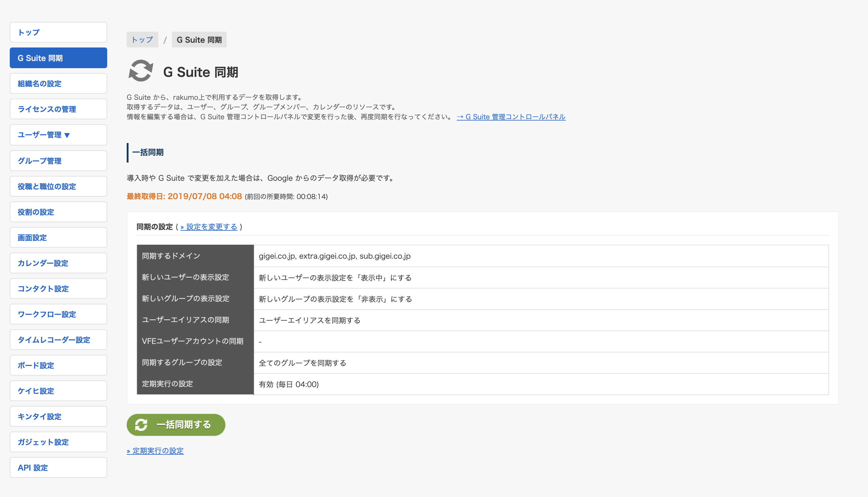Click the 一括同期 section heading
Screen dimensions: 868x497
tap(148, 152)
